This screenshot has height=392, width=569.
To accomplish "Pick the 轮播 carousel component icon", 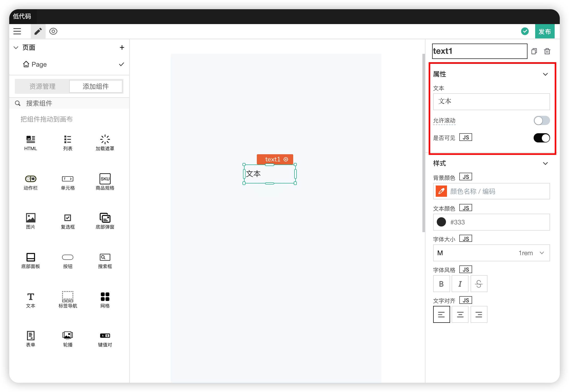I will [68, 335].
